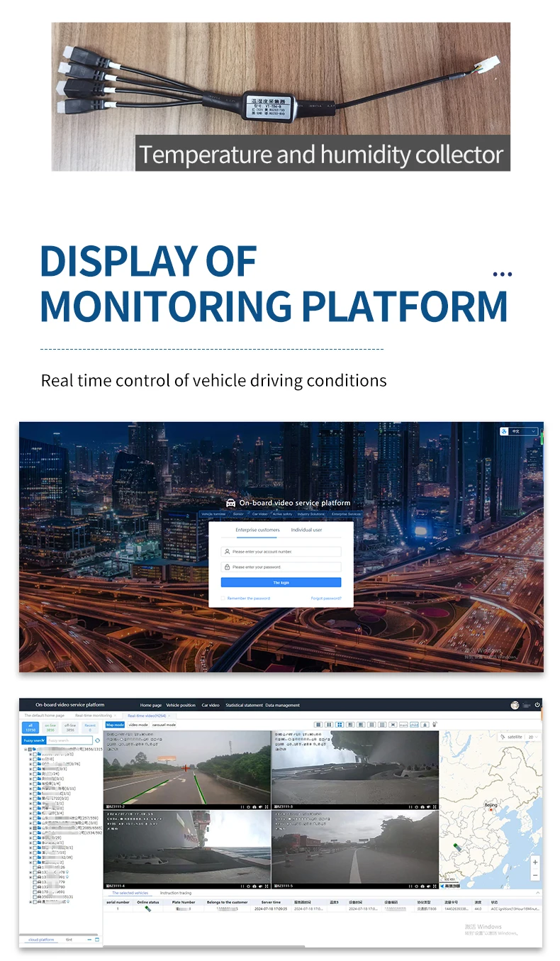Screen dimensions: 560x961
Task: Collapse the selected vehicles bottom panel
Action: click(x=537, y=893)
